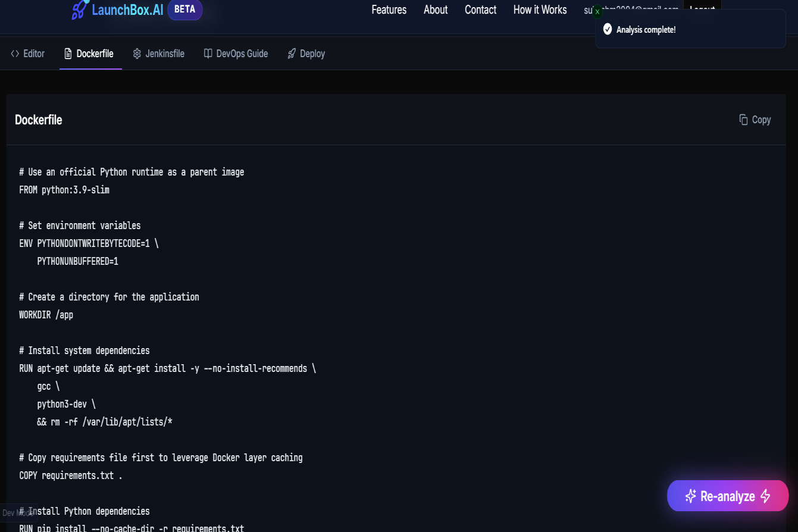Viewport: 798px width, 532px height.
Task: Click the lightning bolt icon on Re-analyze
Action: 766,496
